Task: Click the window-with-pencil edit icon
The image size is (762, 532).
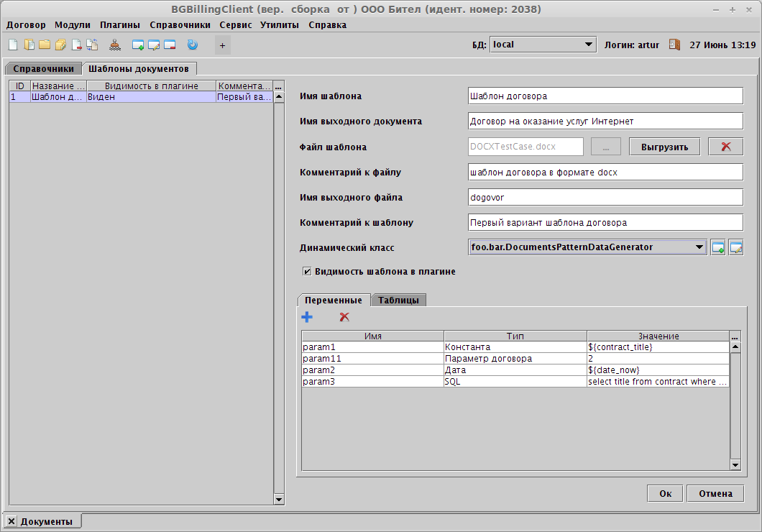Action: (153, 44)
